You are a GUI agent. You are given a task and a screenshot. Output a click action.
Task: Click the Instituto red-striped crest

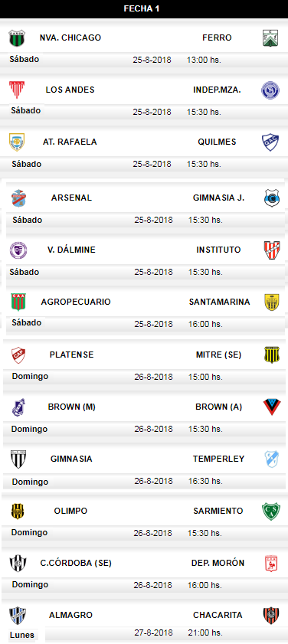pyautogui.click(x=272, y=250)
